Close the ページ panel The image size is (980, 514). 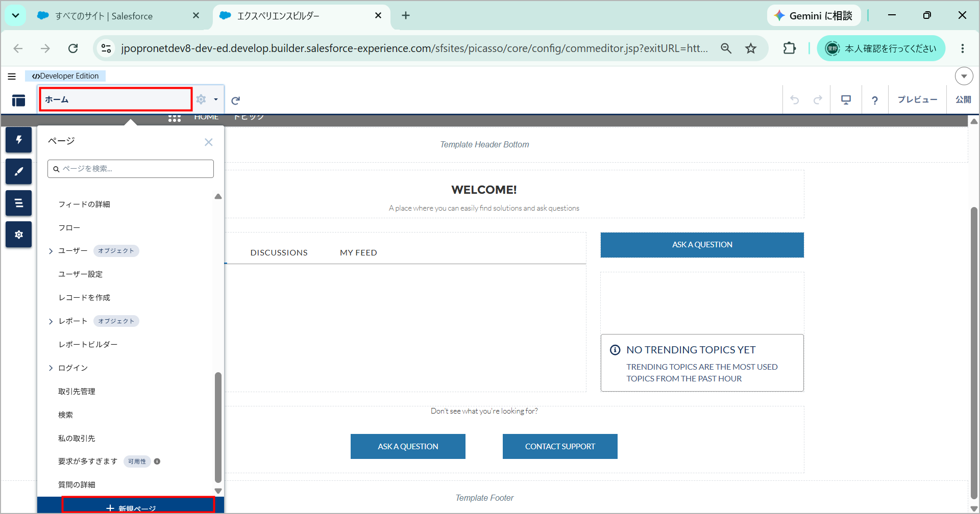coord(208,142)
